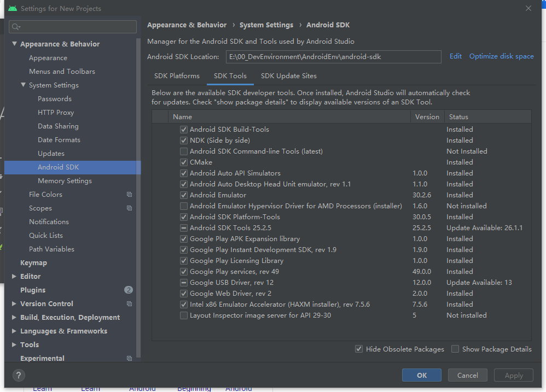This screenshot has width=546, height=392.
Task: Click System Settings in the breadcrumb
Action: click(x=266, y=25)
